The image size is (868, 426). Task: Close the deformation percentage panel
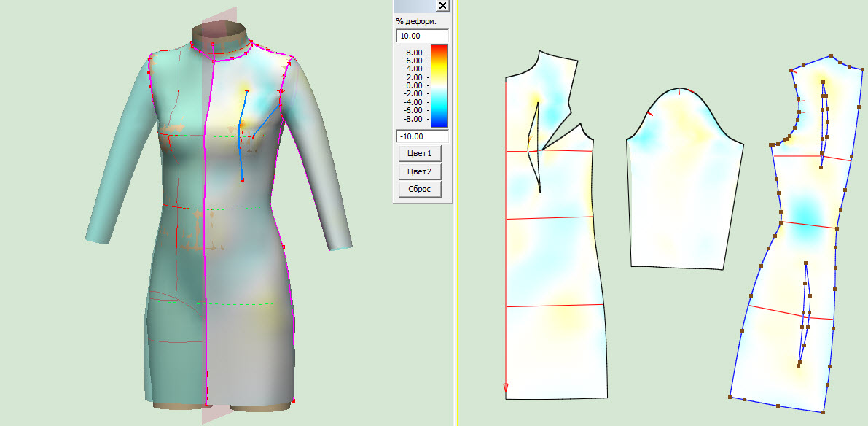442,6
